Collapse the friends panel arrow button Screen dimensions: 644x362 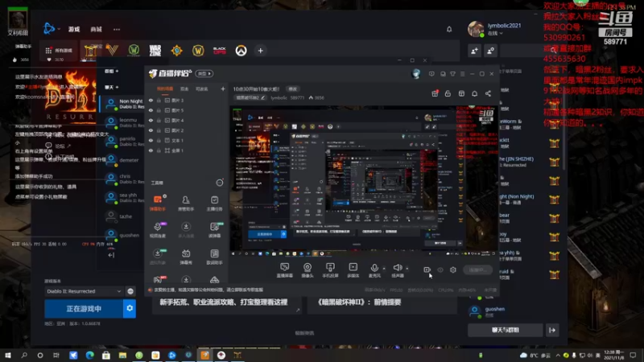point(552,330)
